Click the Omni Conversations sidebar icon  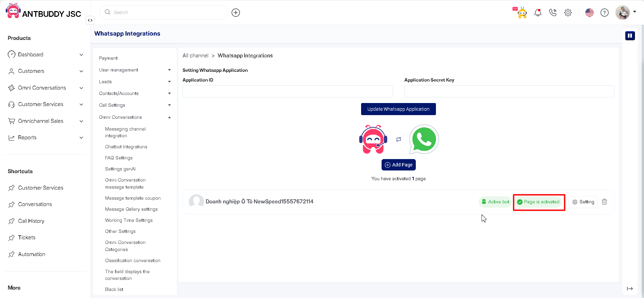pos(11,88)
